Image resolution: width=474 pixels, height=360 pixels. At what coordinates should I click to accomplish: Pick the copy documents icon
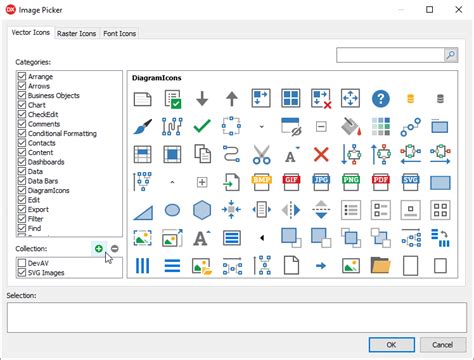(202, 154)
